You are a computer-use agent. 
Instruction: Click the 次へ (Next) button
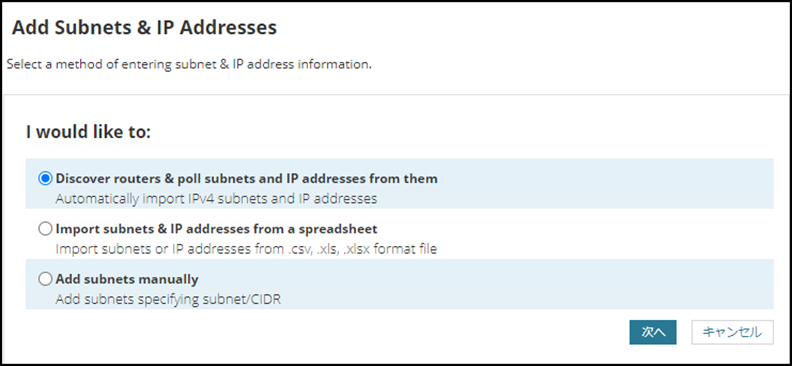[653, 332]
